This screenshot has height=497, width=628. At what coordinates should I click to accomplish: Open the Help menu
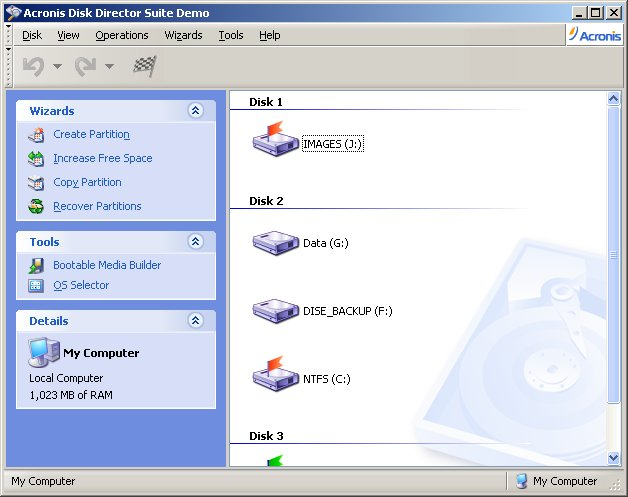pos(270,35)
